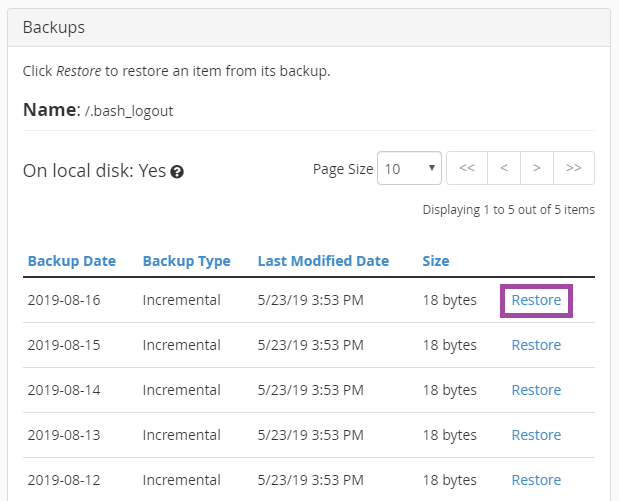Restore the 2019-08-14 backup
619x501 pixels.
coord(536,390)
